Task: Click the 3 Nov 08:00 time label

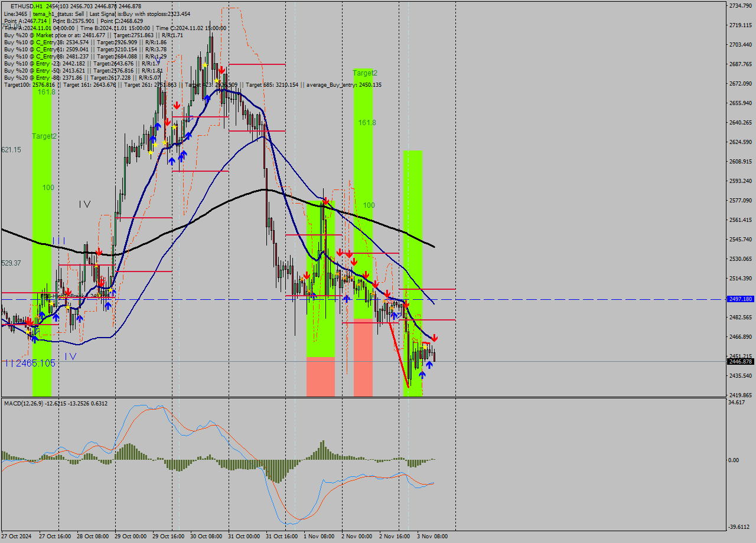Action: click(x=432, y=537)
